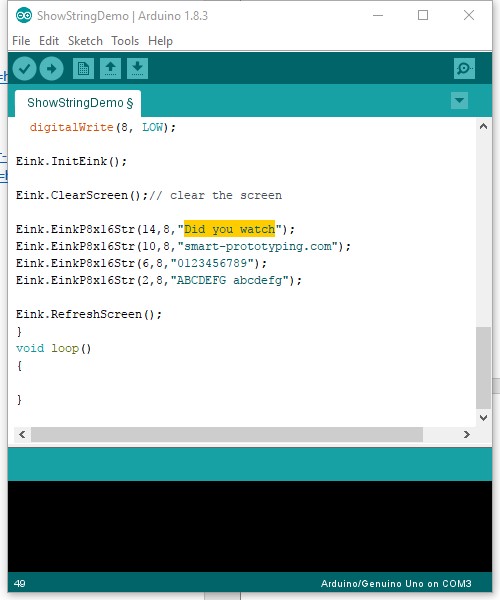Click the Verify checkmark button
The width and height of the screenshot is (500, 600).
click(24, 69)
